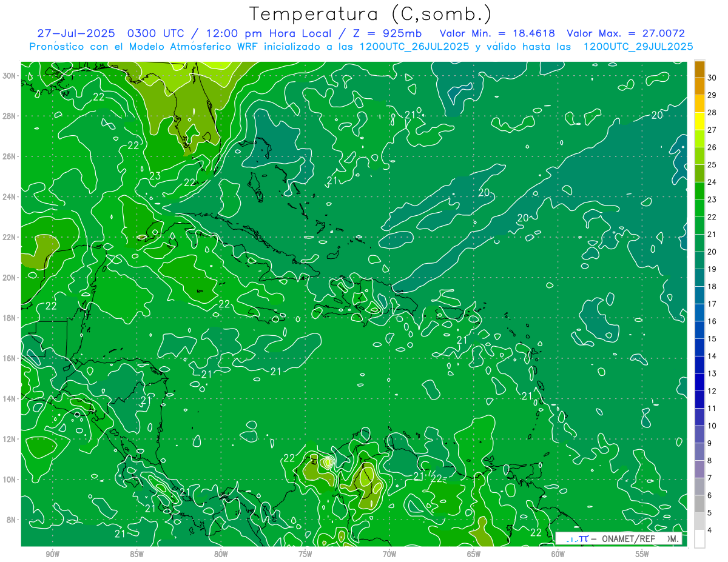728x562 pixels.
Task: Click the "Valor Min. = 18.4618" value
Action: coord(497,33)
